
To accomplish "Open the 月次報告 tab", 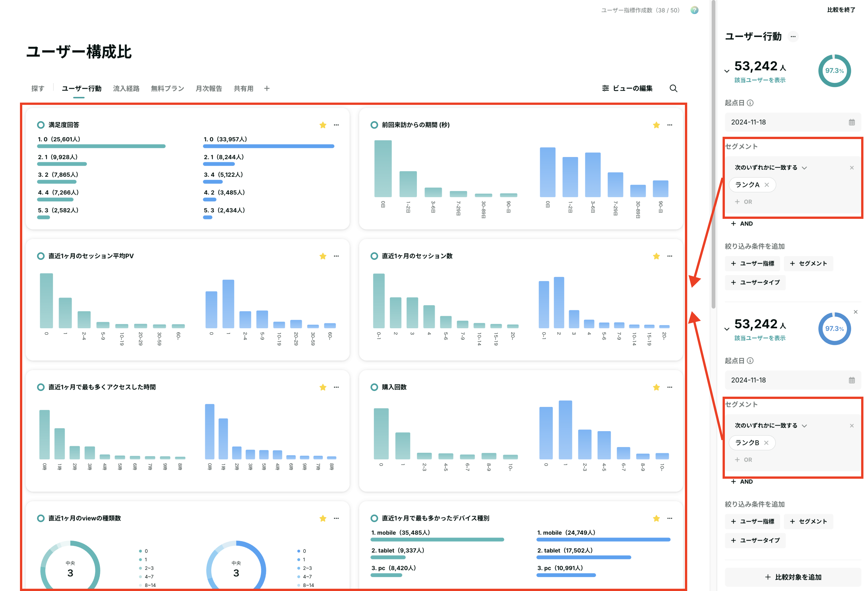I will [209, 89].
